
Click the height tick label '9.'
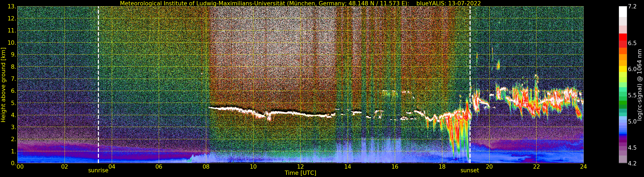[13, 55]
